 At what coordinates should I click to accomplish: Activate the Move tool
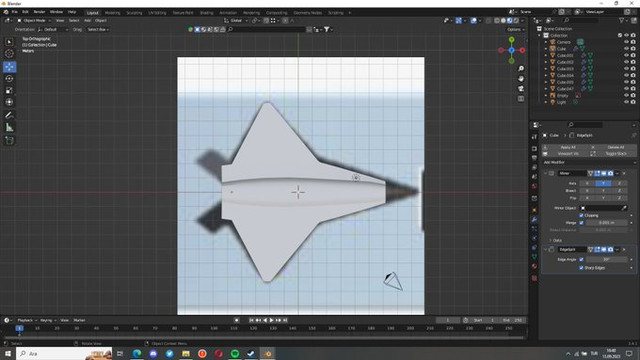coord(9,67)
